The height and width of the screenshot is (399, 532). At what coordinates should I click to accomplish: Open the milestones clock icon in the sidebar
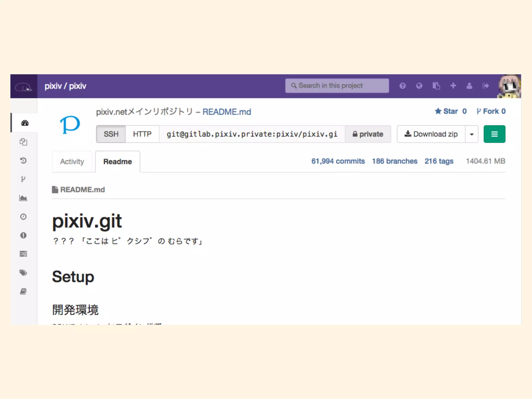point(23,217)
